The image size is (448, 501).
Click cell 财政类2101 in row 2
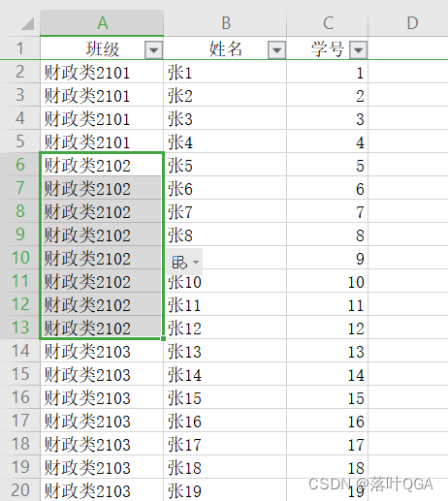pos(102,72)
